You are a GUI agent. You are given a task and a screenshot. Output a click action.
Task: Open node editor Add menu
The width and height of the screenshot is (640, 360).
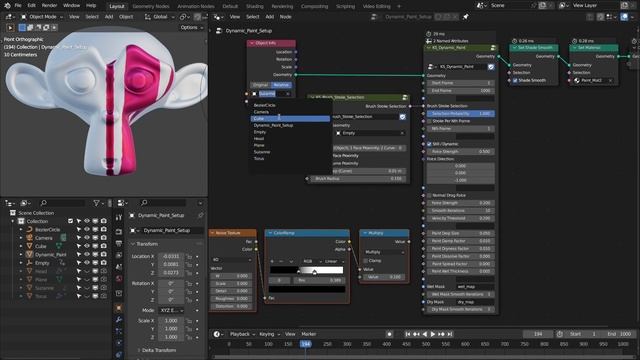270,17
